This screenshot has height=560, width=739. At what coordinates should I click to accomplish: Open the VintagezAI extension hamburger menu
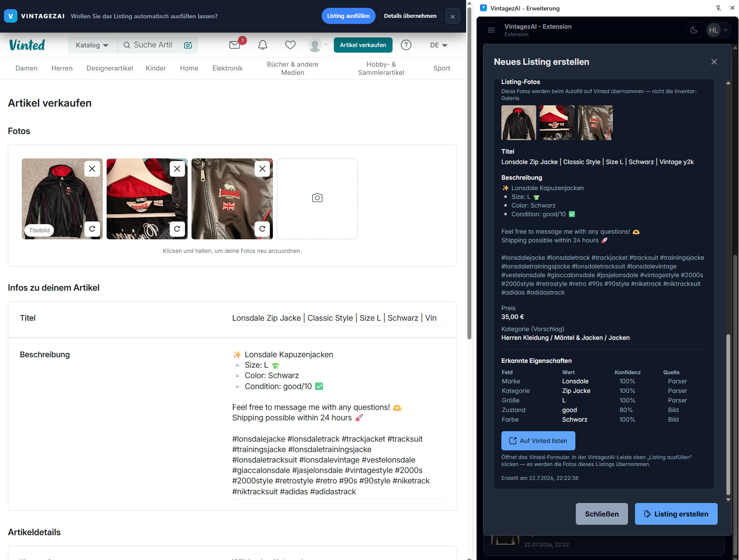point(491,30)
